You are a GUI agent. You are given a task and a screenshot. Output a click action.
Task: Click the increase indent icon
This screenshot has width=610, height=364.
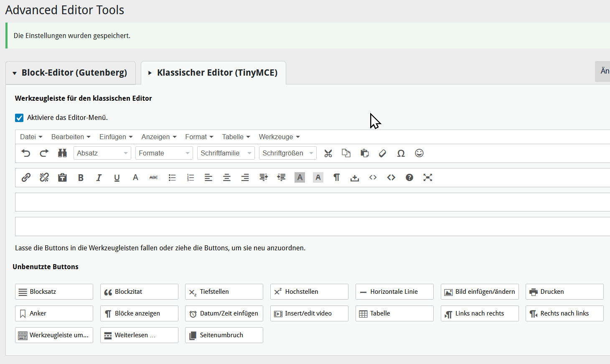coord(263,178)
